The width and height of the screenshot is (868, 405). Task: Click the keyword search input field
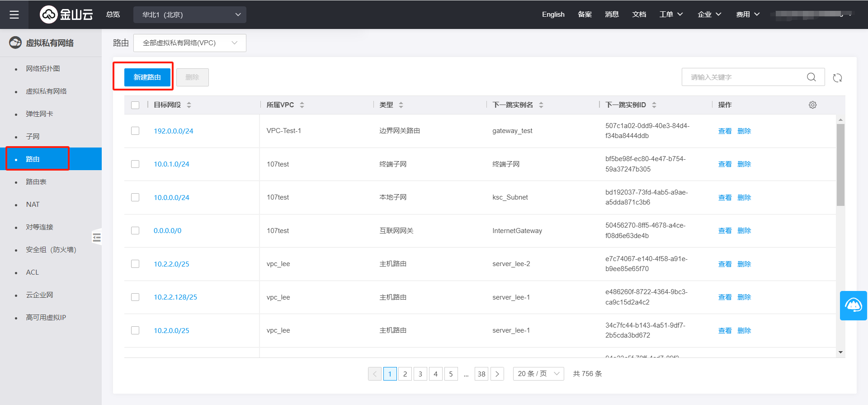(746, 77)
